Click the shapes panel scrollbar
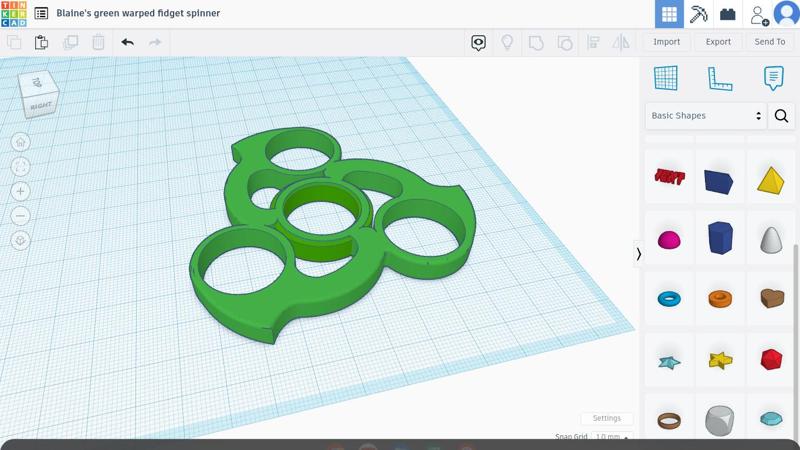800x450 pixels. pyautogui.click(x=797, y=342)
